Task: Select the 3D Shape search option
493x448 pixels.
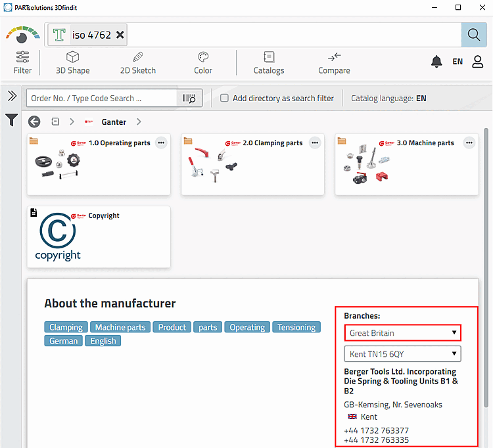Action: pos(72,62)
